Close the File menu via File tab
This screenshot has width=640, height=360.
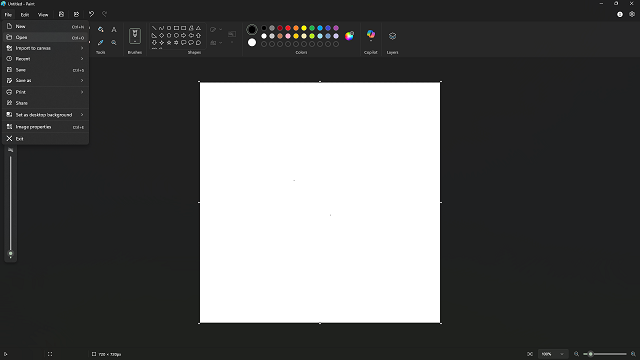[x=8, y=15]
